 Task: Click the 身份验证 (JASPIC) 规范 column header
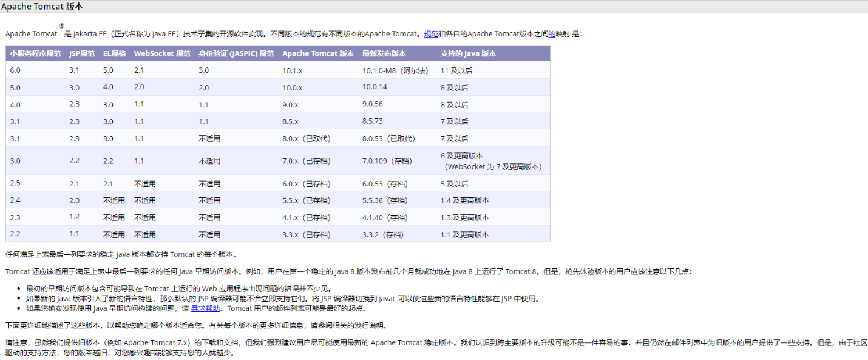point(236,53)
